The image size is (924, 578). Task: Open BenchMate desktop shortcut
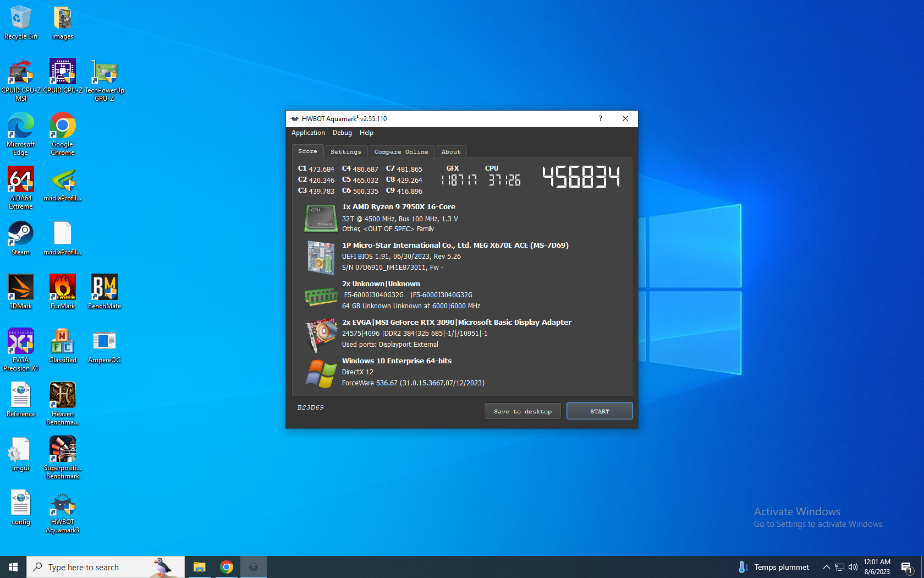(105, 292)
